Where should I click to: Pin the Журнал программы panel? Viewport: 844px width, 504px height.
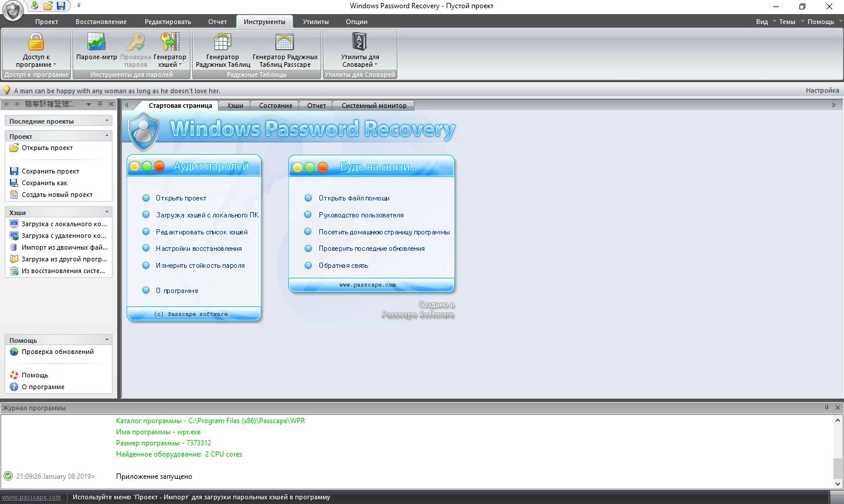(x=827, y=407)
